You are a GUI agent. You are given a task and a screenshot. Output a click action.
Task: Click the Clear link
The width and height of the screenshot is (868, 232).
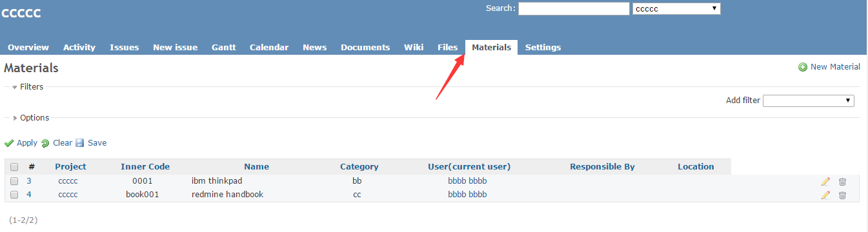click(63, 143)
